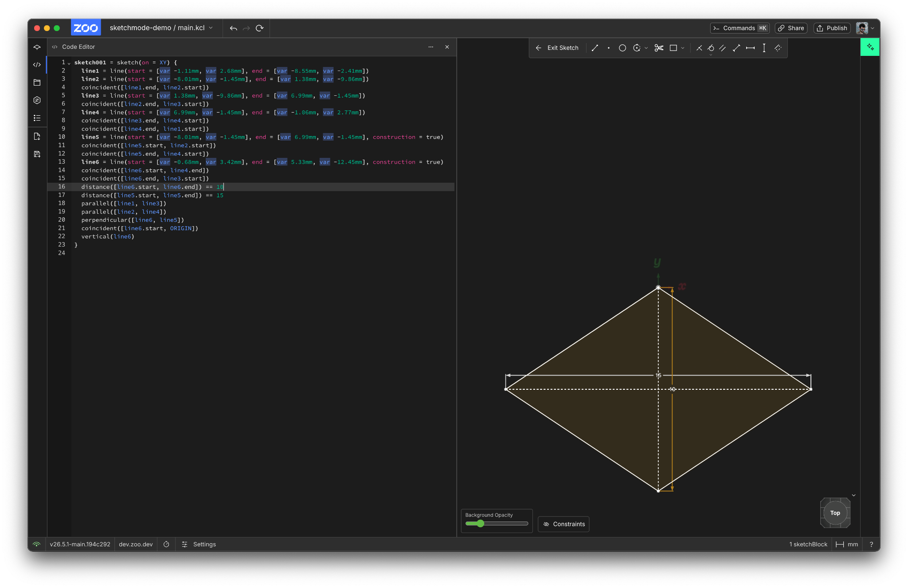Image resolution: width=908 pixels, height=588 pixels.
Task: Click the network status wifi icon
Action: (37, 544)
